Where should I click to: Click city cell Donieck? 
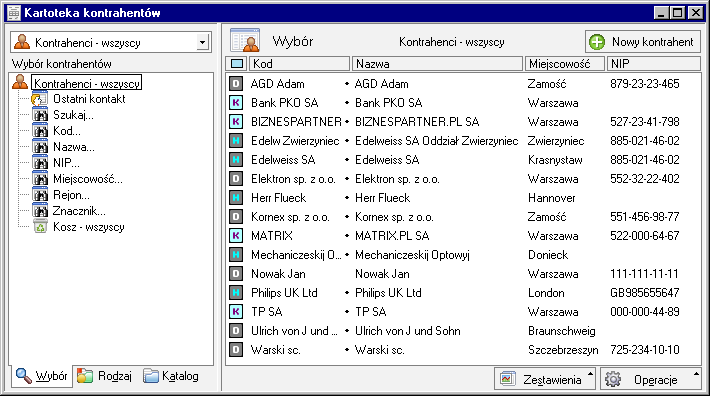coord(548,255)
